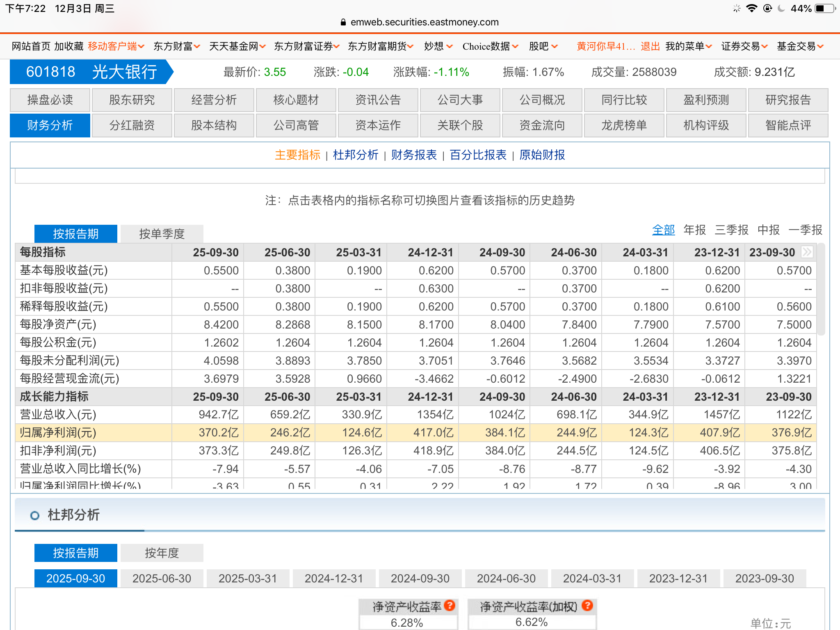Click the help icon beside 净资产收益率
This screenshot has height=630, width=840.
click(450, 605)
